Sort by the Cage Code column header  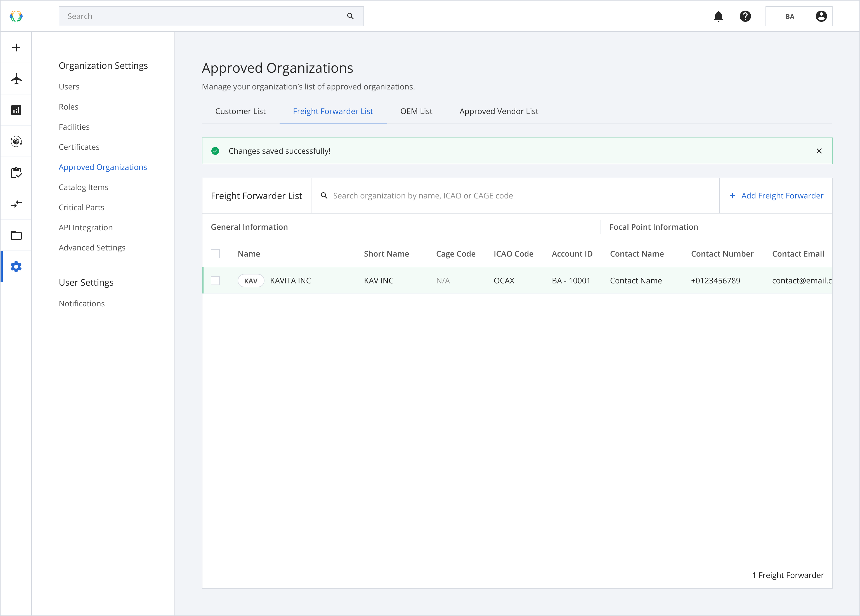pyautogui.click(x=455, y=253)
